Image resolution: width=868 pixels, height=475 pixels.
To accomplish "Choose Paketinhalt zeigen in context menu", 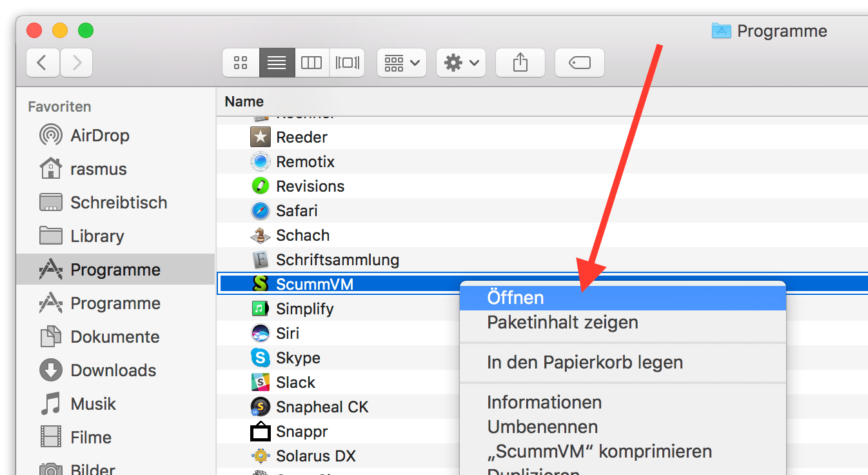I will coord(623,322).
